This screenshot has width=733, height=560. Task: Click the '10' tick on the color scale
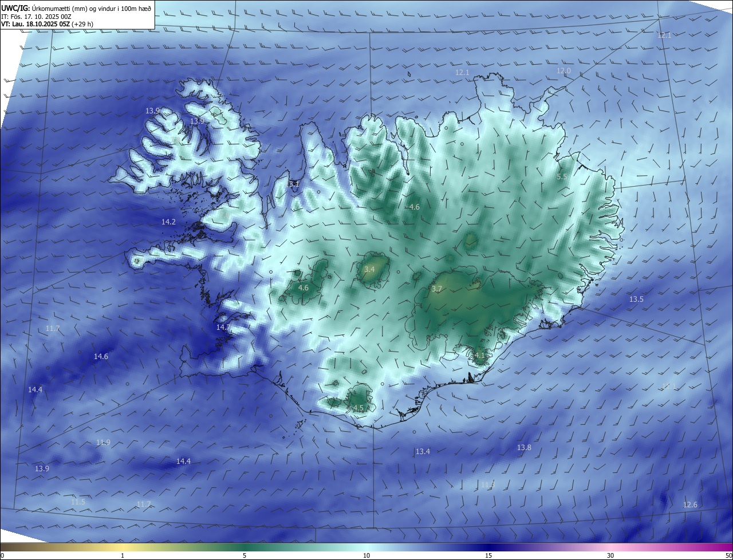pyautogui.click(x=366, y=555)
